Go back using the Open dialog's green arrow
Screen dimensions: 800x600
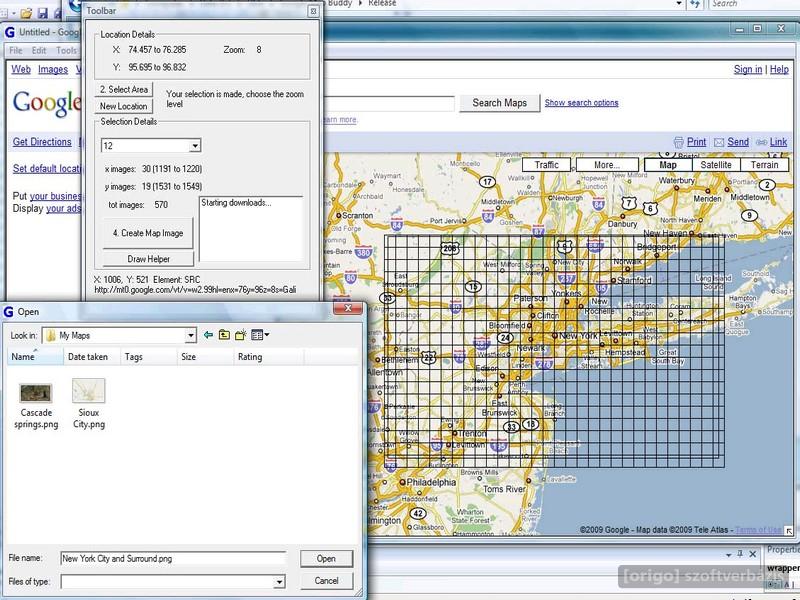208,335
